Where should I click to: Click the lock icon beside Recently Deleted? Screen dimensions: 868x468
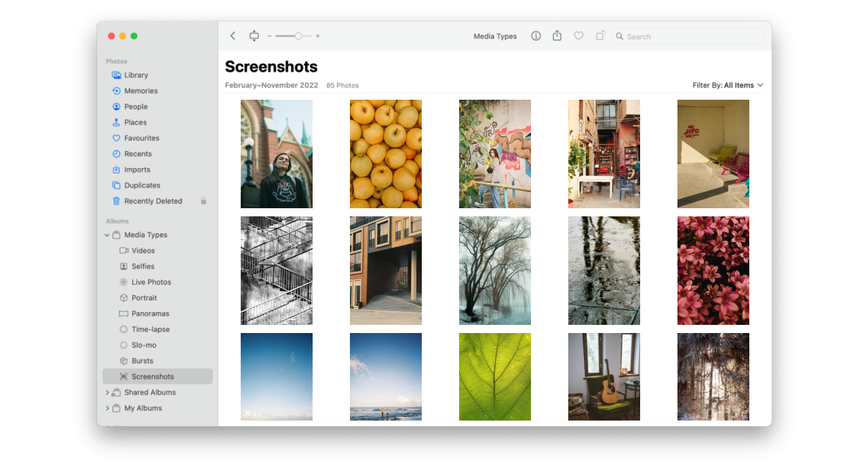[203, 201]
